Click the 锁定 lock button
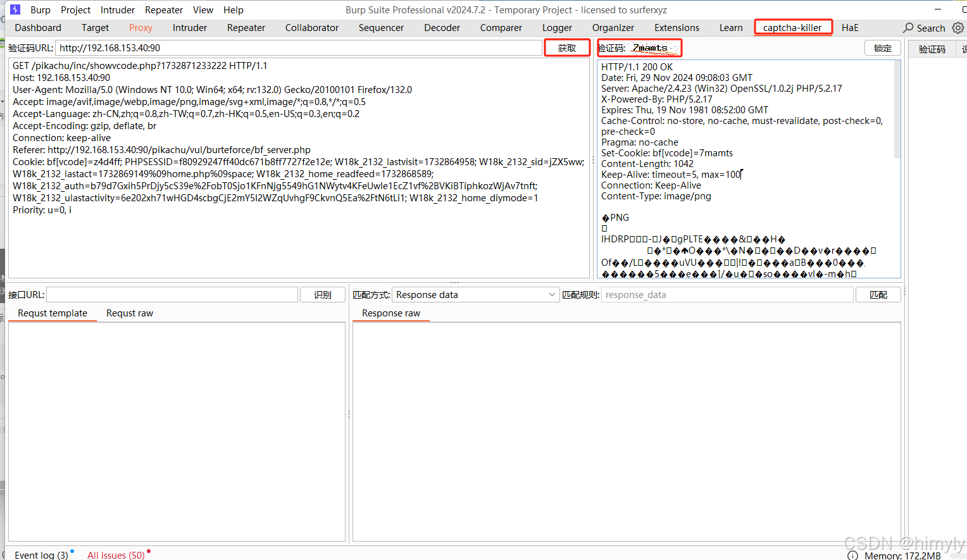The image size is (967, 560). [883, 48]
